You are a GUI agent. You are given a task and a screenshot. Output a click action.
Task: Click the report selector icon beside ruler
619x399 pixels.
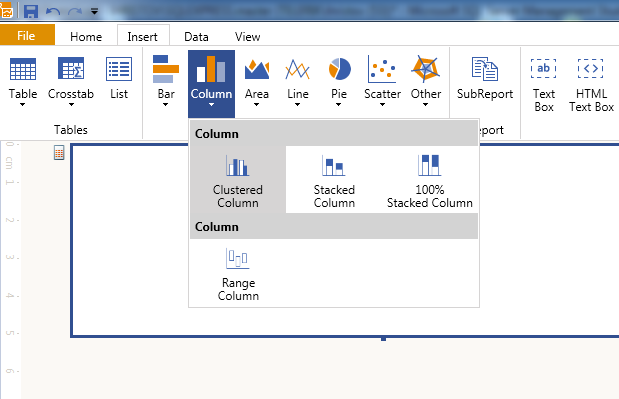tap(59, 152)
